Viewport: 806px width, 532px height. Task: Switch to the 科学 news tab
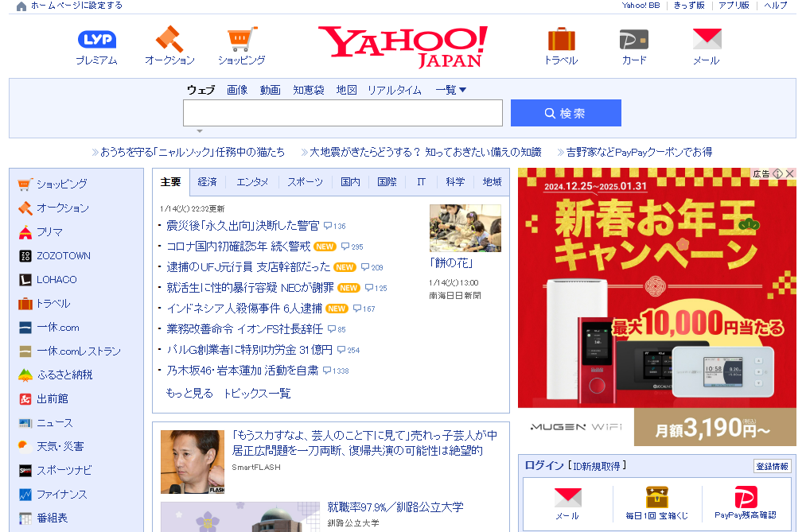(455, 182)
